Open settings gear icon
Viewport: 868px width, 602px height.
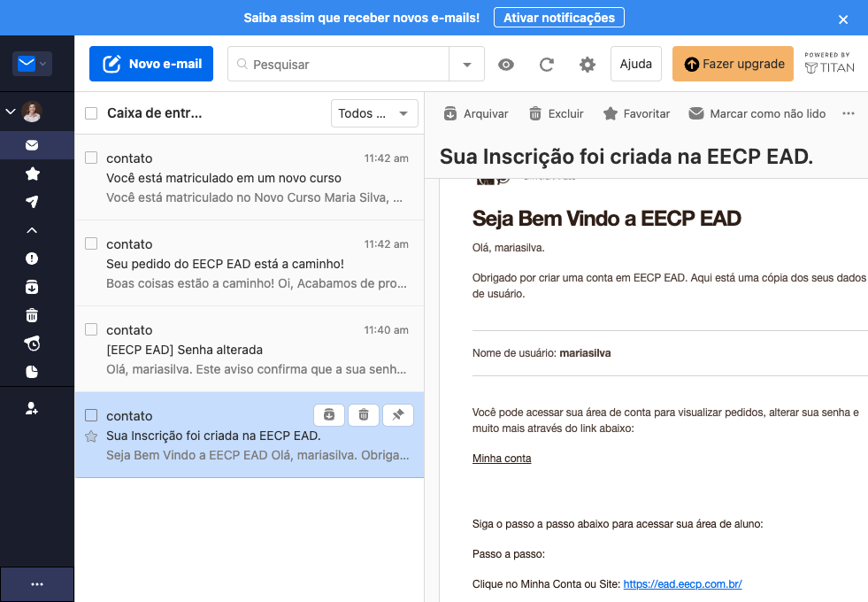(588, 65)
